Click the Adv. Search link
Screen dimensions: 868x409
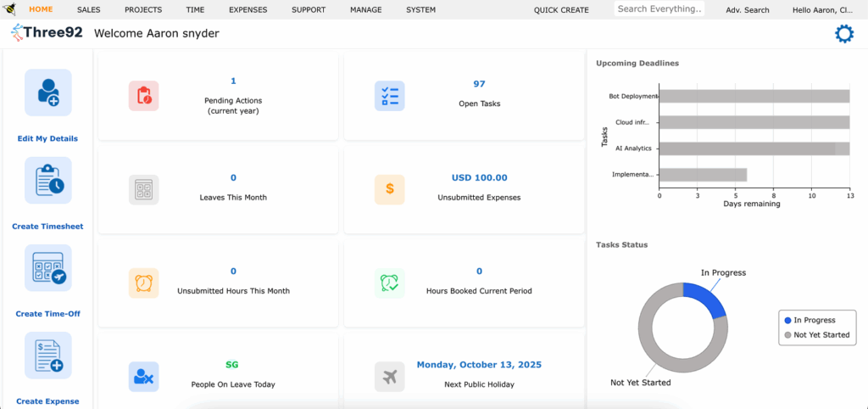tap(748, 10)
